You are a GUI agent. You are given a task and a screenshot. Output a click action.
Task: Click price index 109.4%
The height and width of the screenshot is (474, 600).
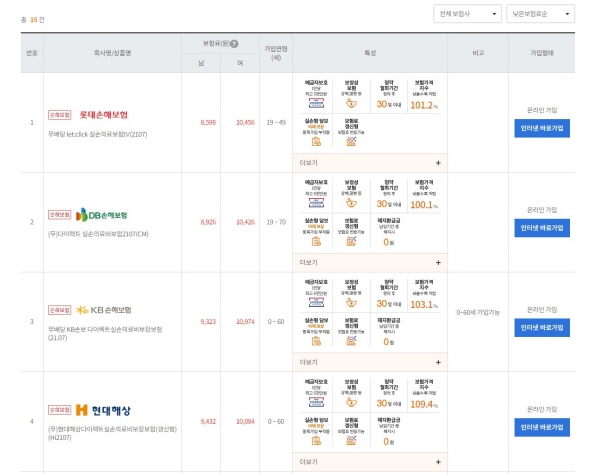point(424,404)
